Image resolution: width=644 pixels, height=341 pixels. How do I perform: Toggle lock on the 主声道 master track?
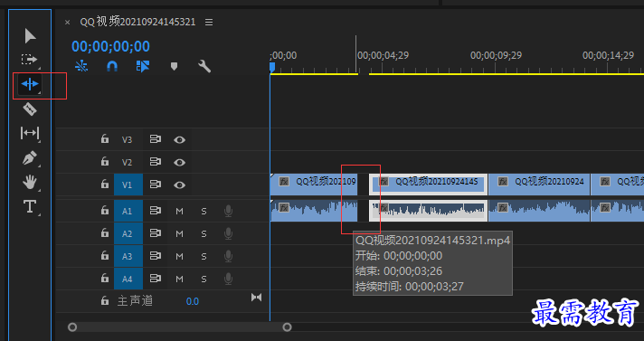click(x=105, y=300)
